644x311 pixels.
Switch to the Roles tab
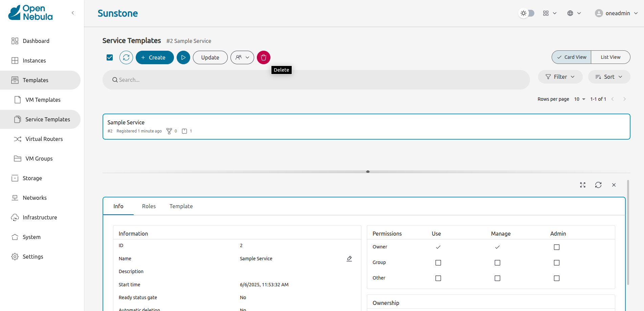point(149,206)
